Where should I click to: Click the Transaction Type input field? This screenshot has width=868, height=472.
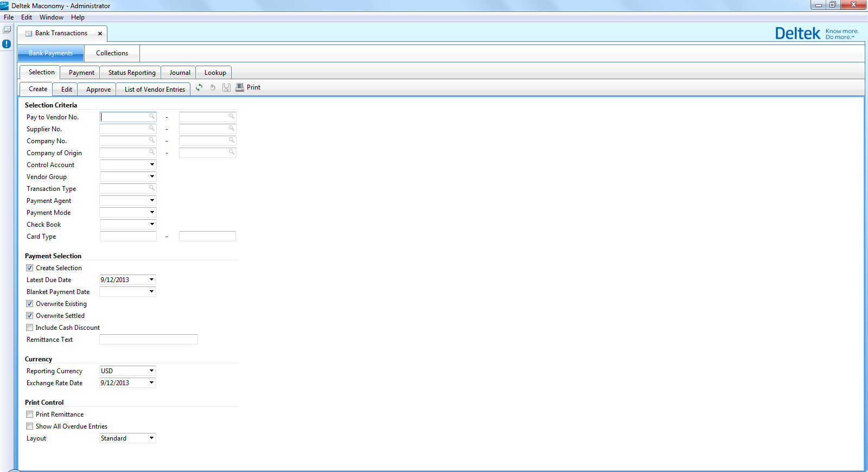coord(128,188)
